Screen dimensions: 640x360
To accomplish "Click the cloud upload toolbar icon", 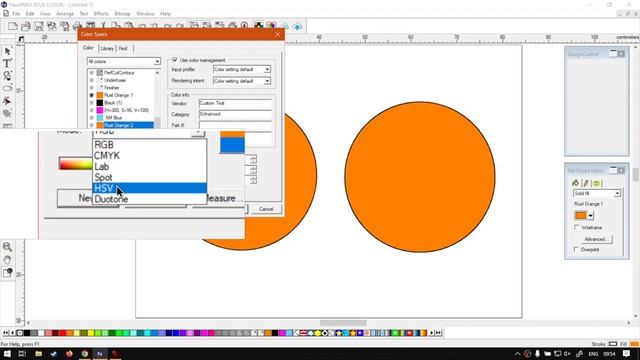I will (297, 27).
